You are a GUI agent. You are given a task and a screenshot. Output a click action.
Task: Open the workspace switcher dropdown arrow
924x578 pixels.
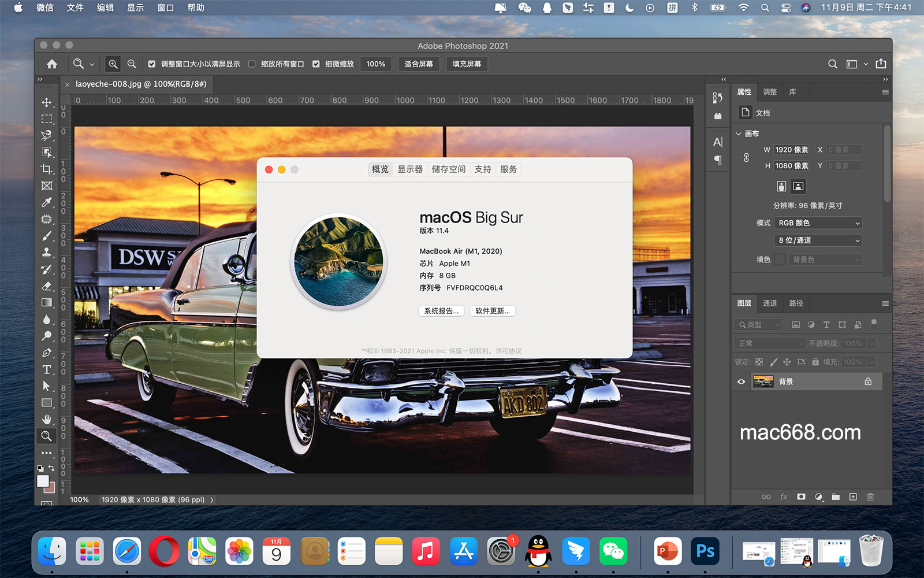[866, 64]
